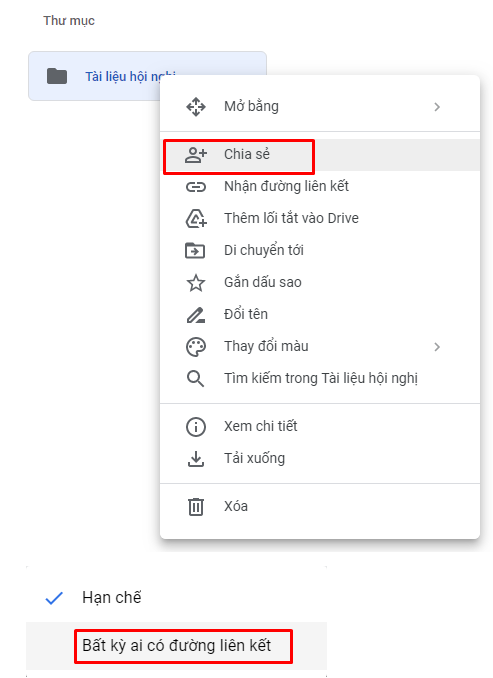Expand the Mở bằng submenu arrow
Image resolution: width=493 pixels, height=678 pixels.
point(437,107)
